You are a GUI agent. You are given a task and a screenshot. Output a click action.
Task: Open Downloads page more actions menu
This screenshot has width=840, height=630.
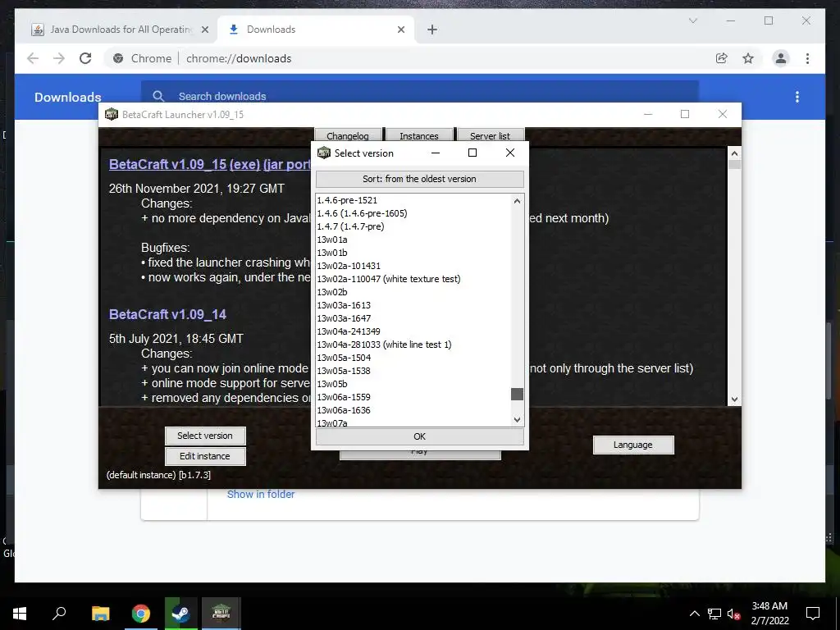coord(797,97)
